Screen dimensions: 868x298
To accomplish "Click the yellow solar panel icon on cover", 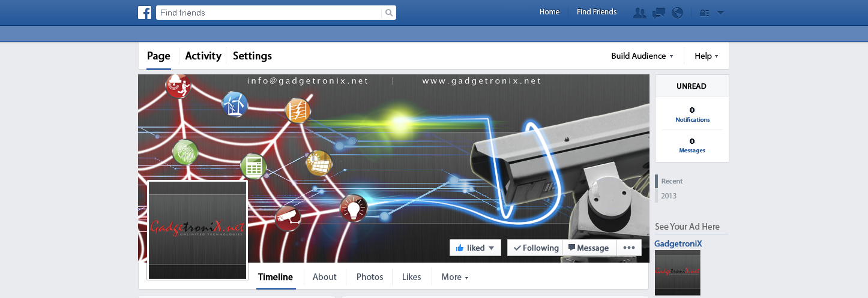I will point(319,162).
